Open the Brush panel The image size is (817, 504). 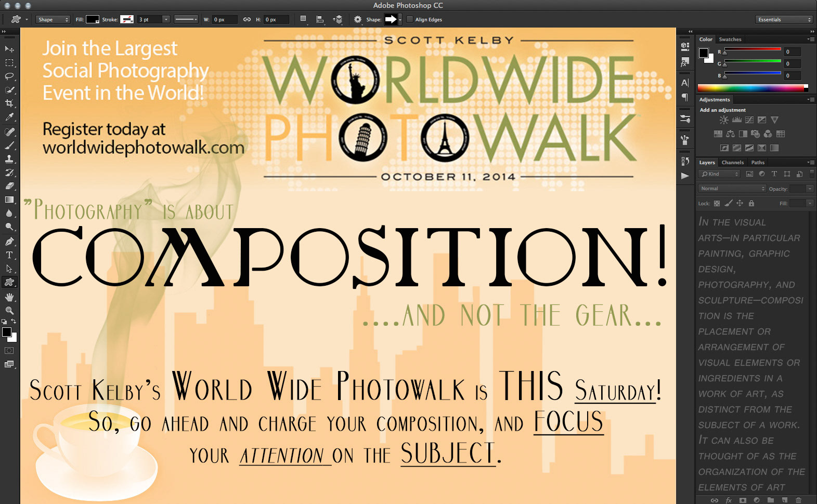tap(685, 119)
